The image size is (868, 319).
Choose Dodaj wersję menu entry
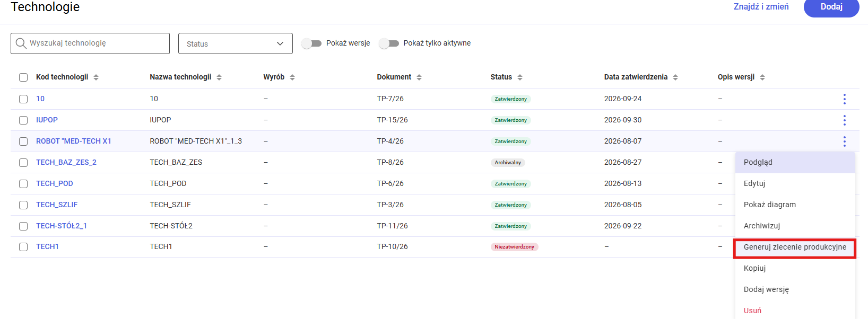tap(795, 290)
